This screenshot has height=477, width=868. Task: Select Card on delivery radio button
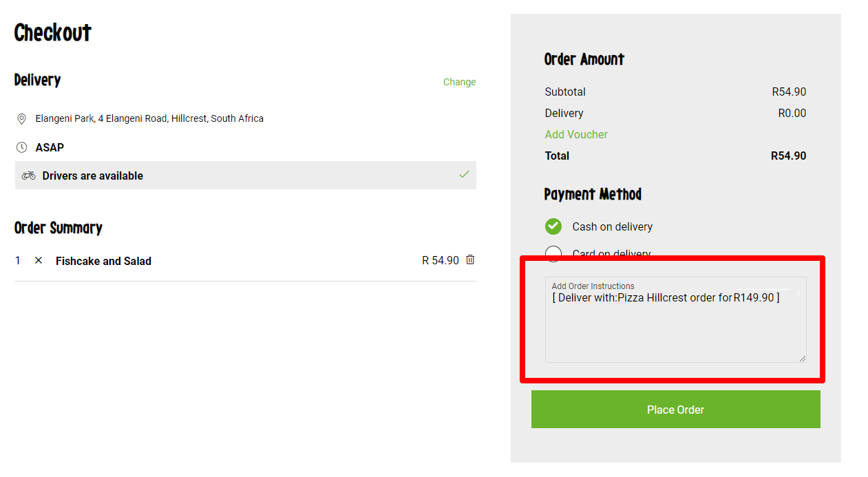point(553,253)
